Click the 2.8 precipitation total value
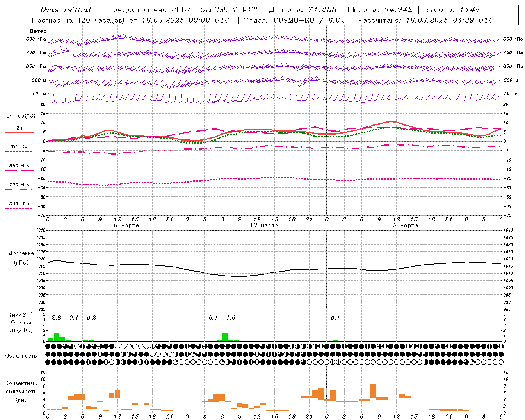525x420 pixels. (x=56, y=317)
